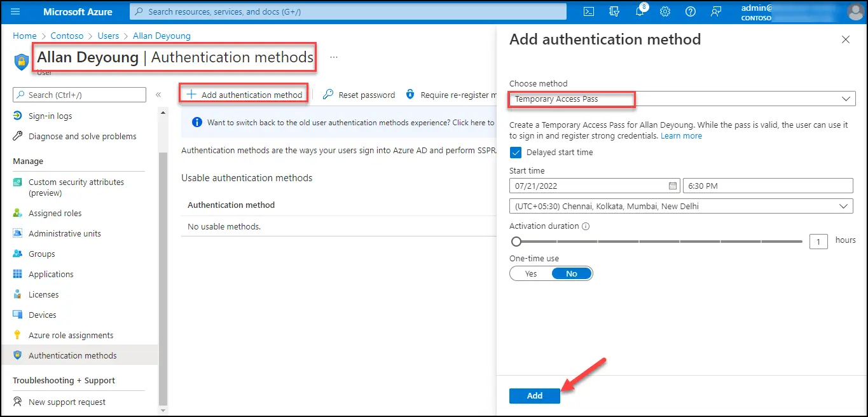
Task: Set One-time use to No
Action: [571, 273]
